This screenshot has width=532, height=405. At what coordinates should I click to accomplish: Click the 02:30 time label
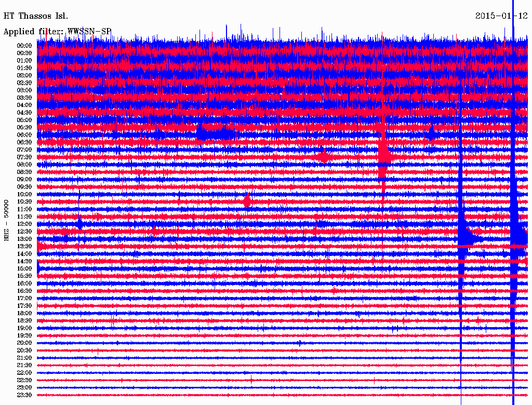tap(24, 83)
